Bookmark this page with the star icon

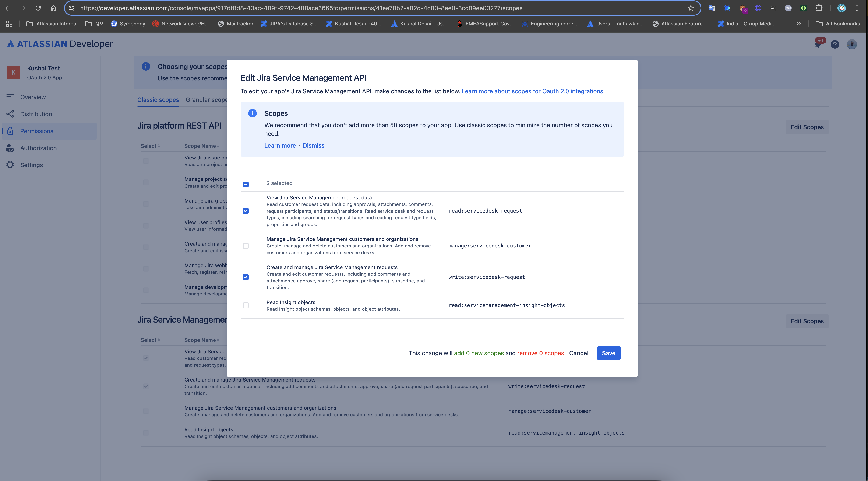(x=690, y=8)
